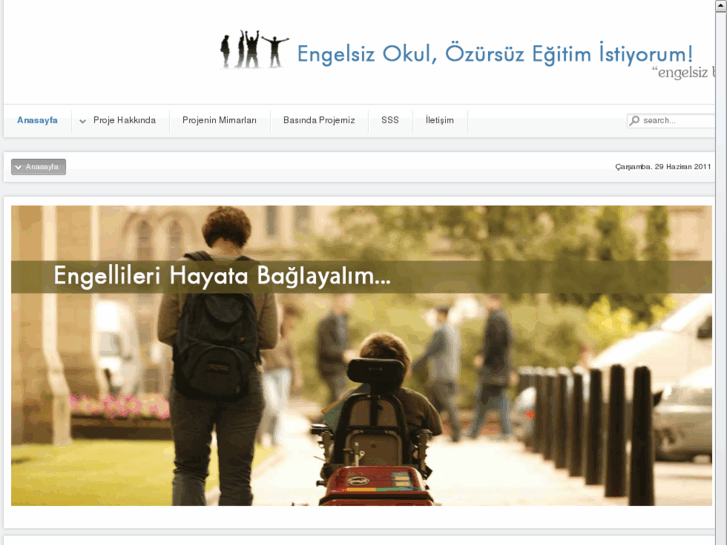Screen dimensions: 727x545
Task: Open the grey Anasayfa breadcrumb dropdown
Action: coord(38,167)
